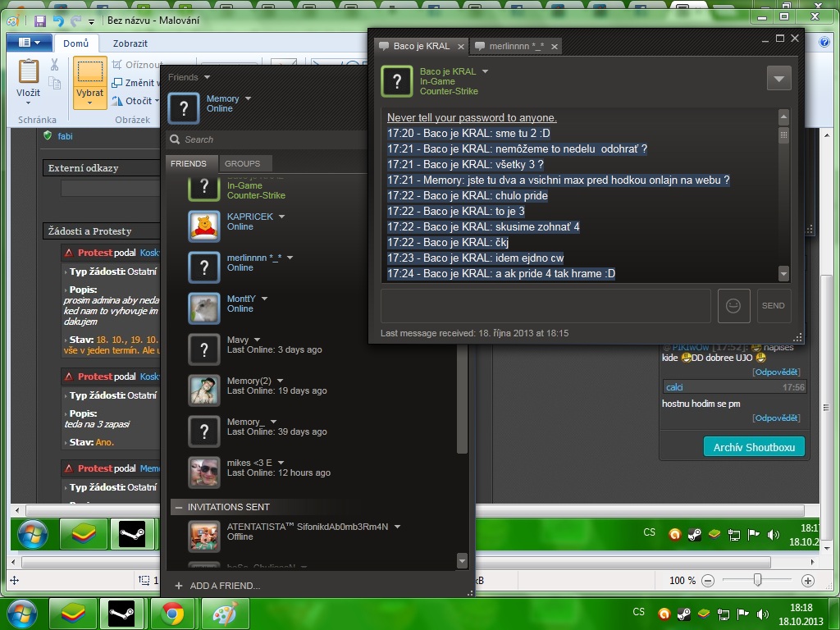840x630 pixels.
Task: Click the Oříznout crop tool
Action: point(137,65)
